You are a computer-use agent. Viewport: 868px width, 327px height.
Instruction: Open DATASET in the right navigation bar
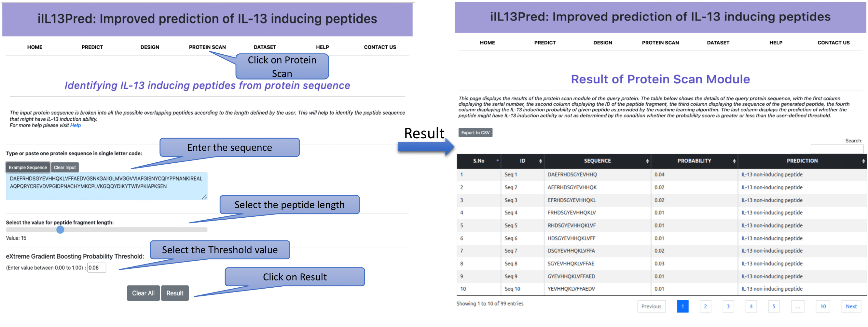click(718, 43)
